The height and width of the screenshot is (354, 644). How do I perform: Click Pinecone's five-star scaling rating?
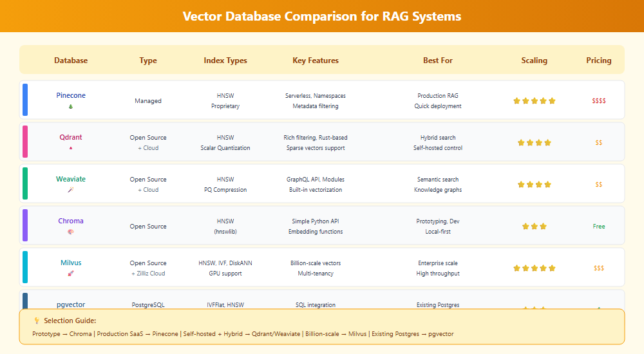coord(534,101)
